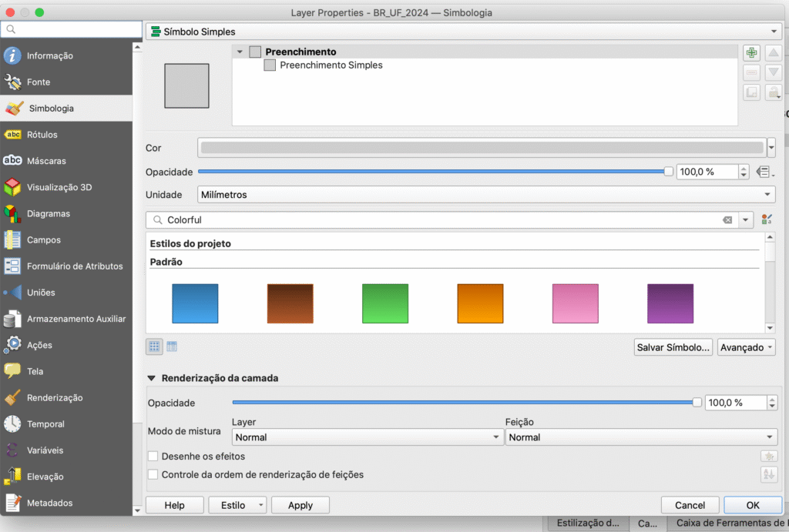Select the green gradient fill symbol

click(385, 303)
